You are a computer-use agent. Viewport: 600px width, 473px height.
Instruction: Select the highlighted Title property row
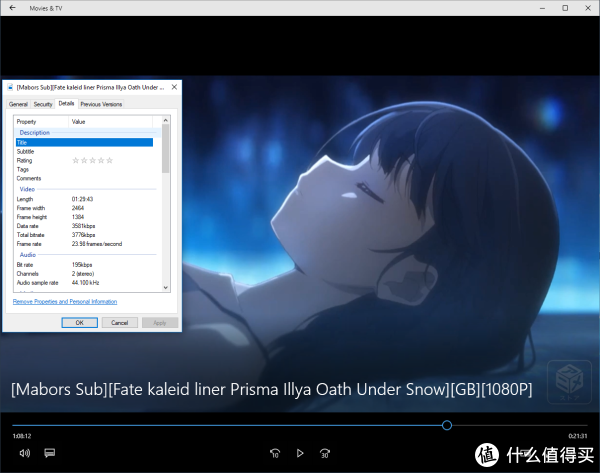pos(84,142)
